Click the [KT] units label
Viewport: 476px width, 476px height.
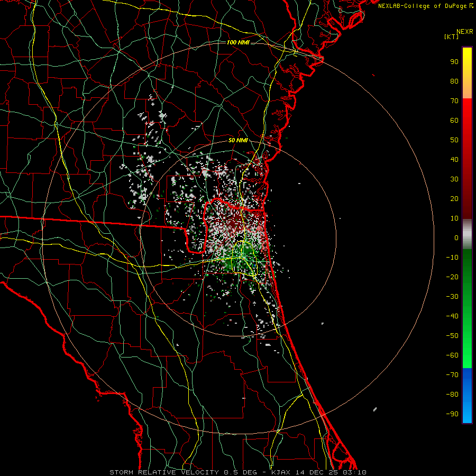452,36
